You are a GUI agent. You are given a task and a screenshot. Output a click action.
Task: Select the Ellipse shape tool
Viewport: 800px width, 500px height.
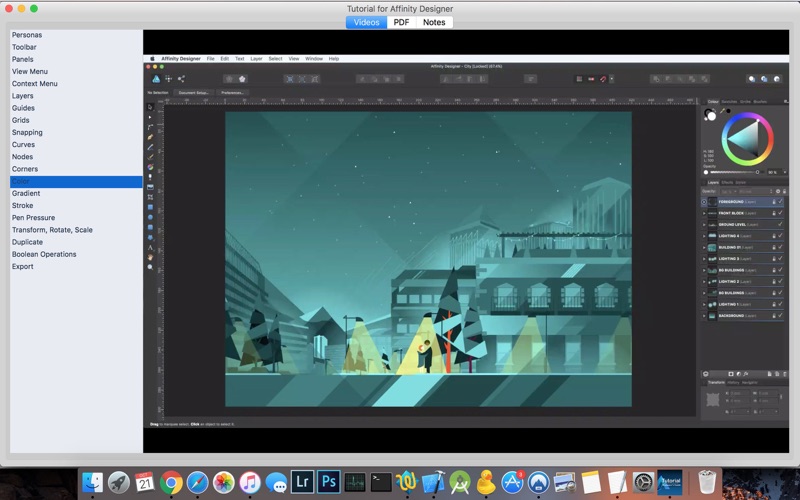(x=150, y=217)
